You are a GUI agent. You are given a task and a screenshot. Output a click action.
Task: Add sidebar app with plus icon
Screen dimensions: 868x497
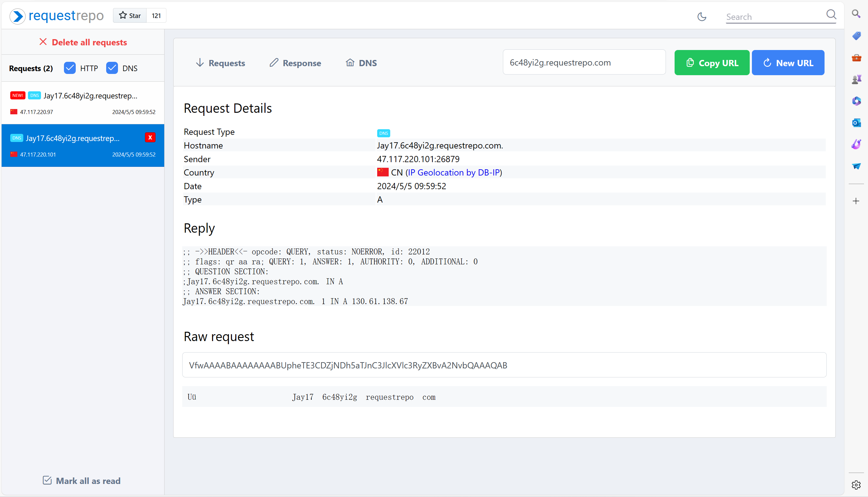click(856, 201)
